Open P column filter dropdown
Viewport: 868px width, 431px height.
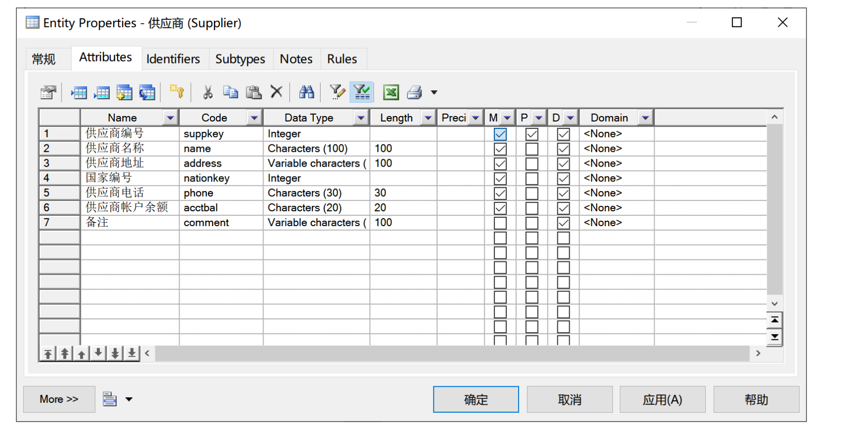(538, 118)
